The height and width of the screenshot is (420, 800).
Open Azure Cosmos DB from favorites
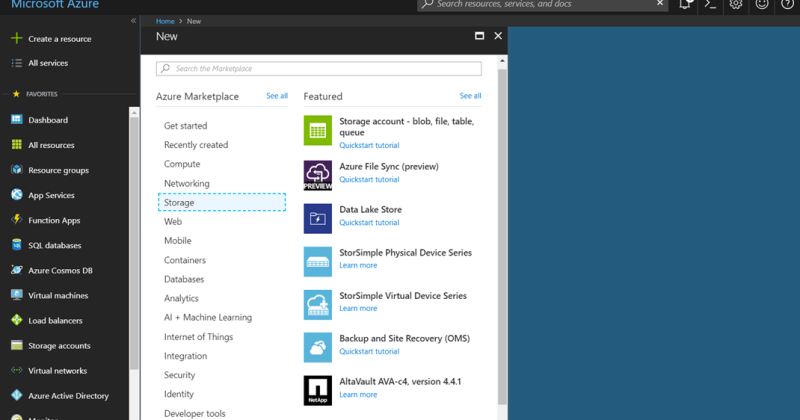pyautogui.click(x=60, y=270)
